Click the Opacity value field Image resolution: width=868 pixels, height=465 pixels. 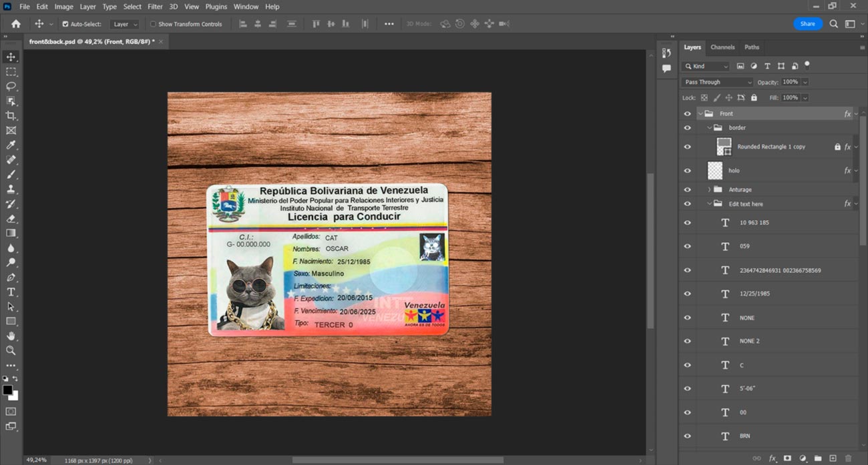click(x=791, y=82)
